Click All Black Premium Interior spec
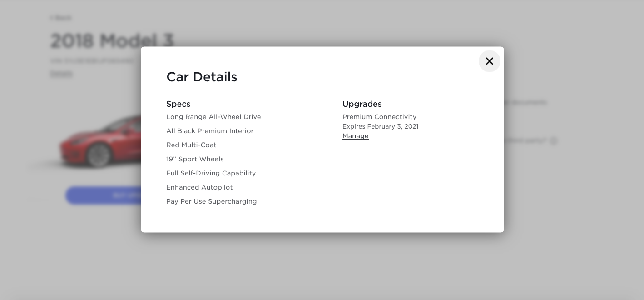 210,131
